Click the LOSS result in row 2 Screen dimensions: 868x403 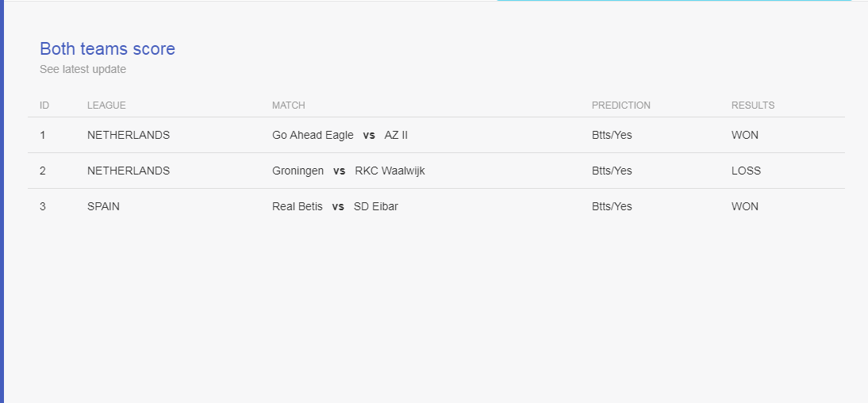747,171
